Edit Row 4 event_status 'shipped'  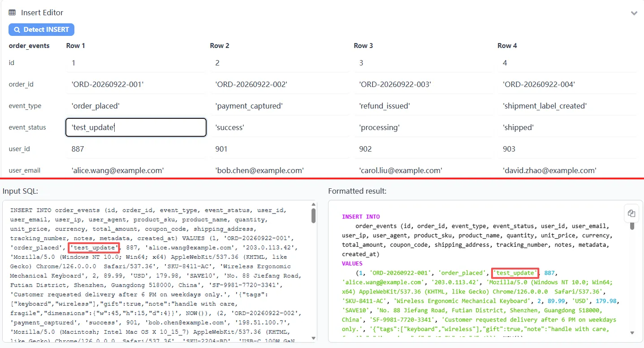tap(567, 127)
